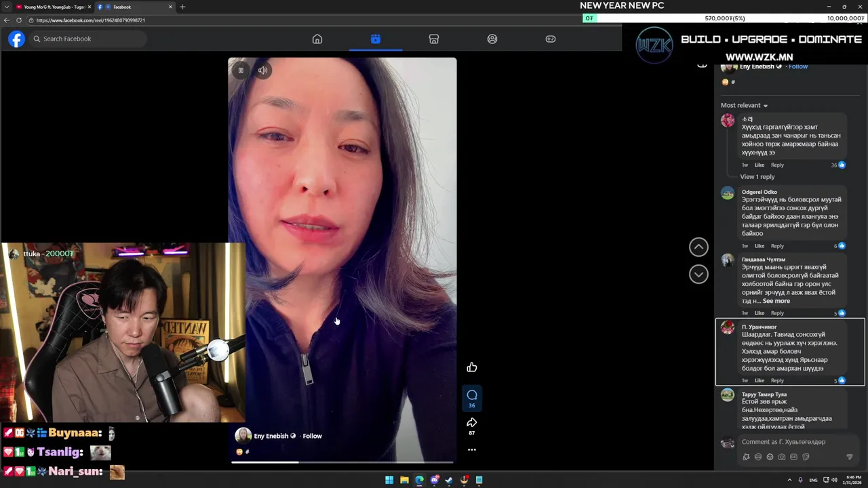Reply to П. Уранчимэг comment
The height and width of the screenshot is (488, 868).
pyautogui.click(x=777, y=380)
